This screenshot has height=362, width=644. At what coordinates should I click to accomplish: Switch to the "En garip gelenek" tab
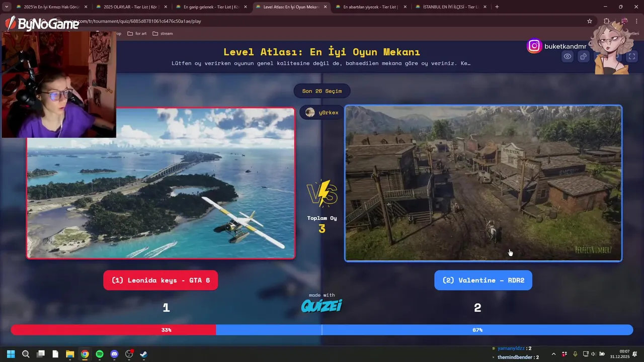pyautogui.click(x=210, y=7)
